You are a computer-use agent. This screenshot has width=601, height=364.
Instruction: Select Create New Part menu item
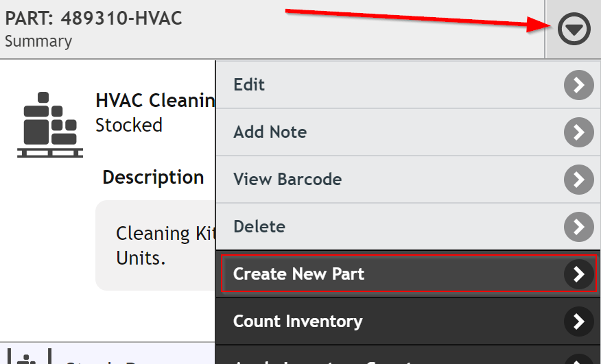(409, 274)
